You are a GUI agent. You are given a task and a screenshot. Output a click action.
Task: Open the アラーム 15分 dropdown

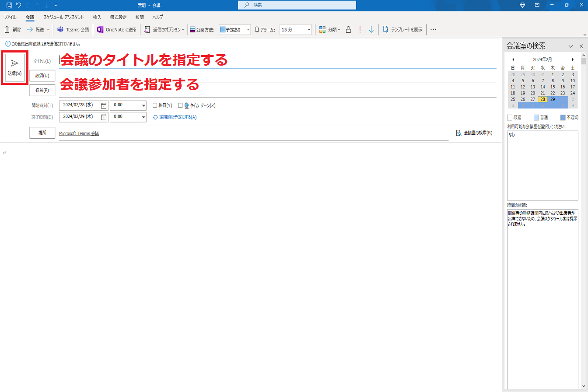[309, 29]
